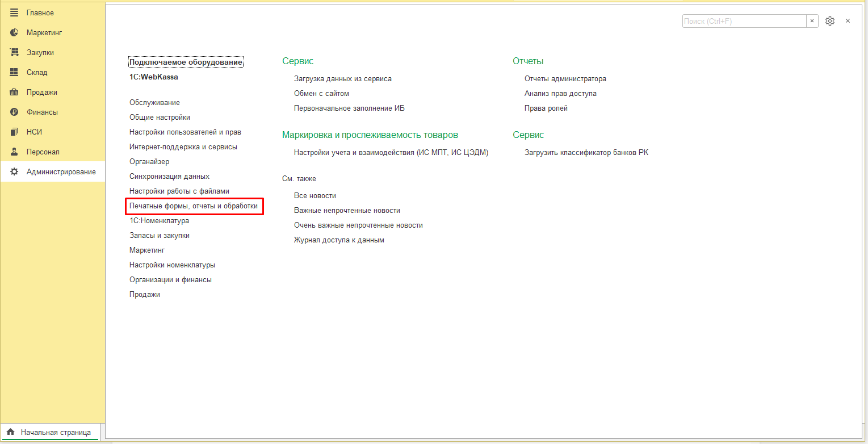868x444 pixels.
Task: Click the Продажи basket icon
Action: [15, 92]
